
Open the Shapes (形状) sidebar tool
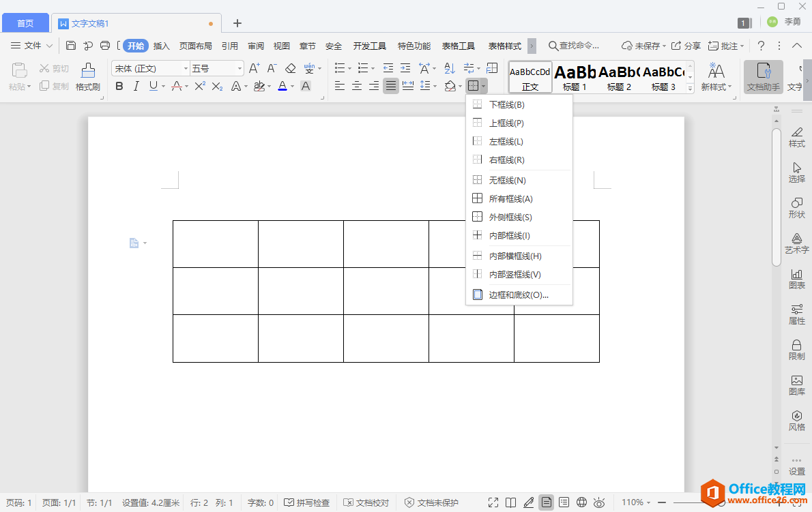pyautogui.click(x=796, y=208)
